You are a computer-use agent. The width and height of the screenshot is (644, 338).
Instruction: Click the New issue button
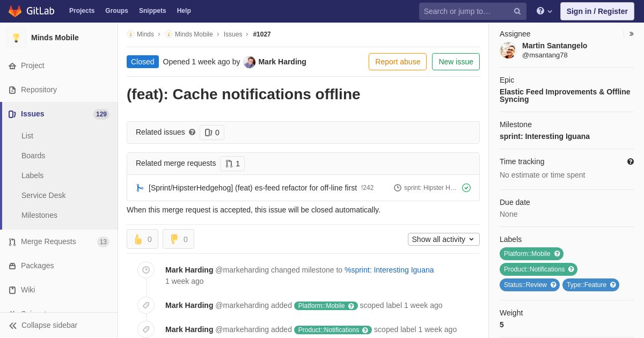click(456, 62)
